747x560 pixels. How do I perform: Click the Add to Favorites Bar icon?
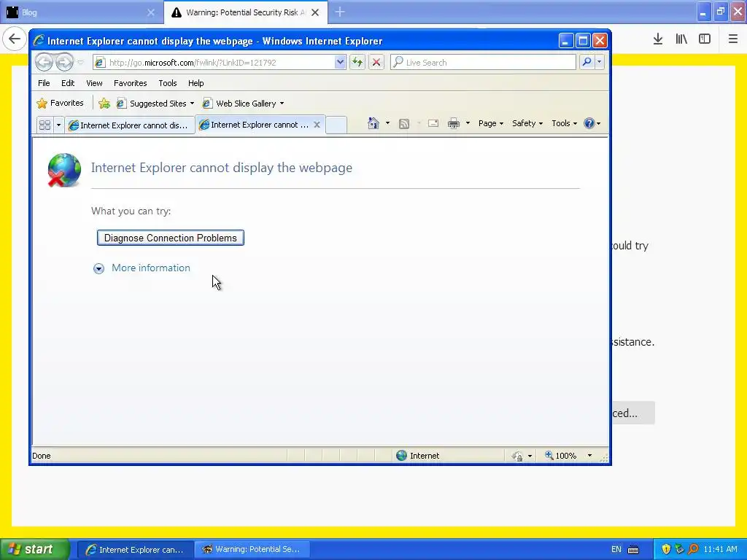(104, 104)
